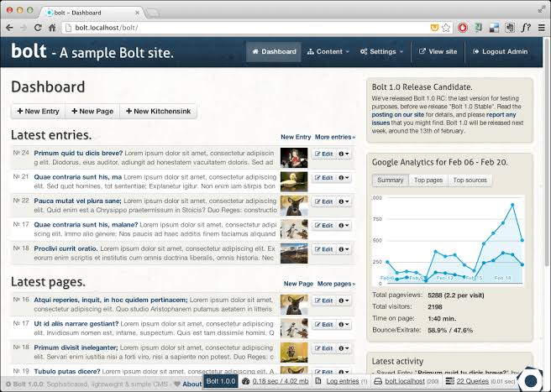551x392 pixels.
Task: Click the f? extension icon
Action: (526, 28)
